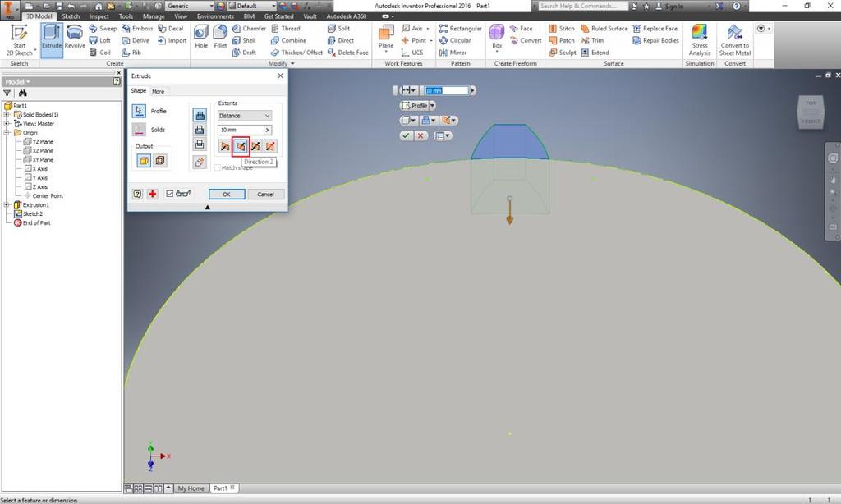The image size is (841, 504).
Task: Set extrude to Asymmetric direction
Action: coord(271,146)
